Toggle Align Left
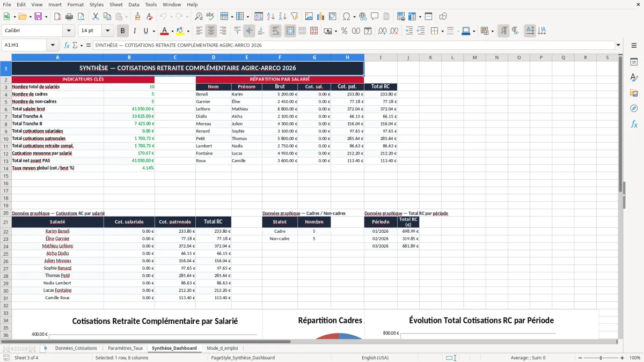The height and width of the screenshot is (362, 644). tap(199, 31)
